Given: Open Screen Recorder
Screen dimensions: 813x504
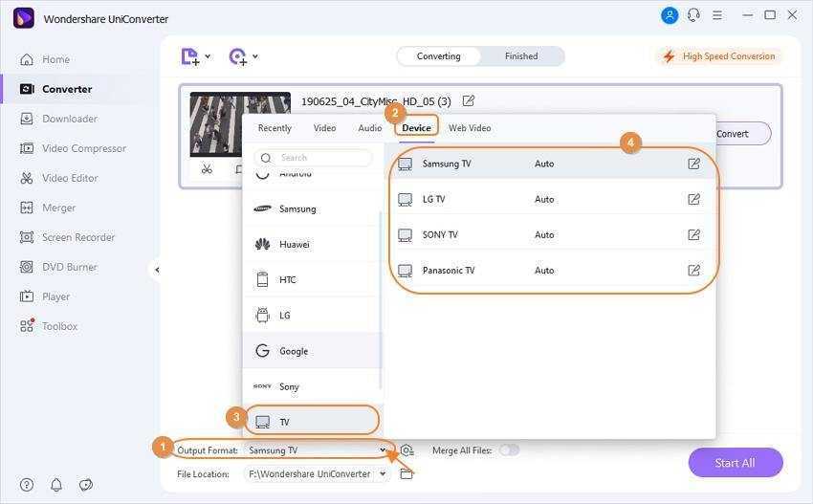Looking at the screenshot, I should [67, 237].
